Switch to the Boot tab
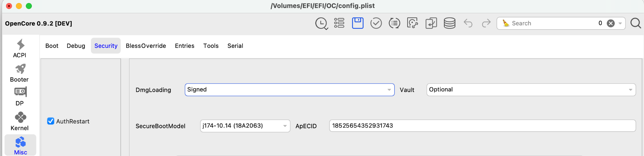The width and height of the screenshot is (644, 156). click(52, 46)
